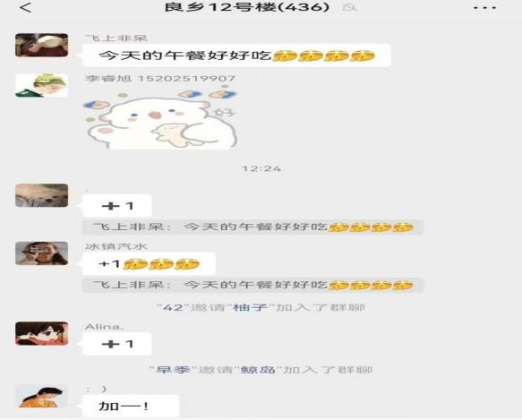Image resolution: width=522 pixels, height=420 pixels.
Task: Open the "42" inviter name link
Action: point(174,307)
